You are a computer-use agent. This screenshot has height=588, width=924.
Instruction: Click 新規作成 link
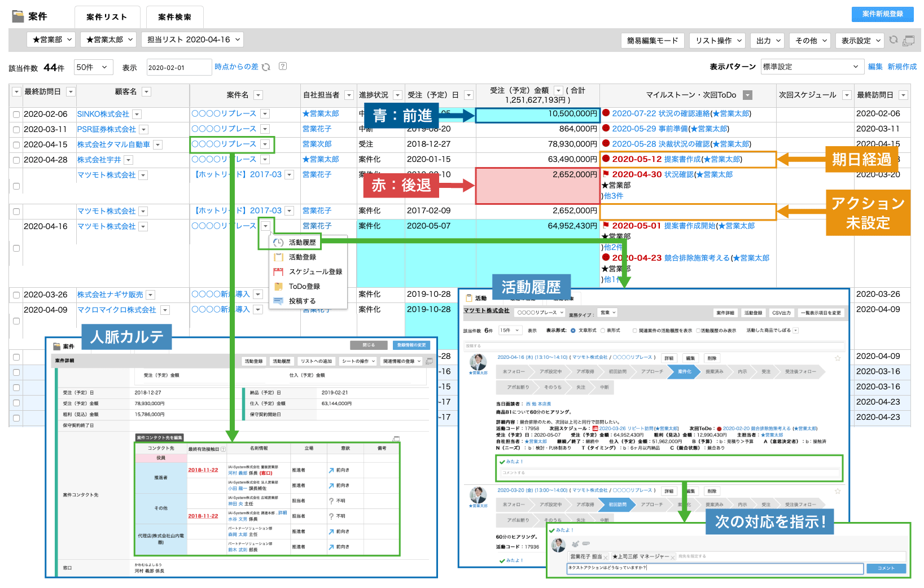click(902, 67)
